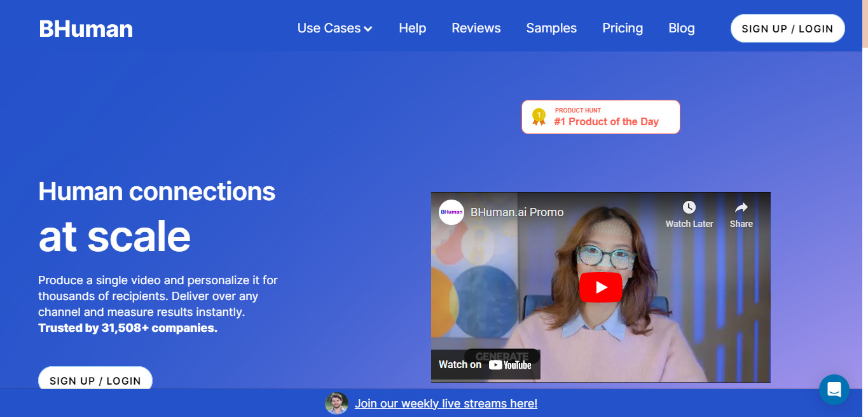Click the presenter avatar in bottom banner
Viewport: 868px width, 417px height.
coord(336,403)
